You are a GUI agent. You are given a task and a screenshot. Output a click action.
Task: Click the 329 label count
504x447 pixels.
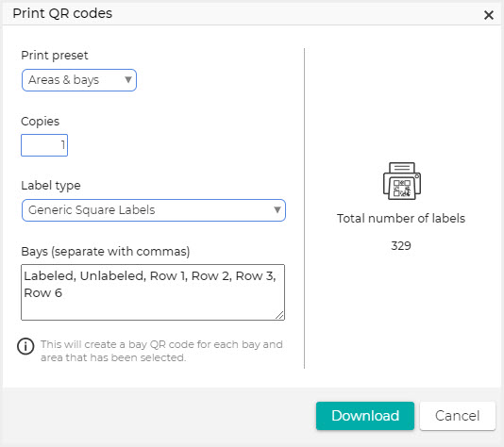coord(401,245)
